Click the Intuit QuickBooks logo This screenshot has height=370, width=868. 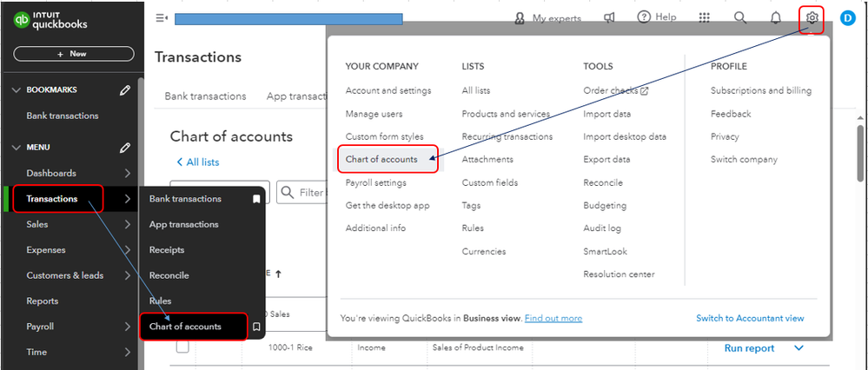point(51,20)
